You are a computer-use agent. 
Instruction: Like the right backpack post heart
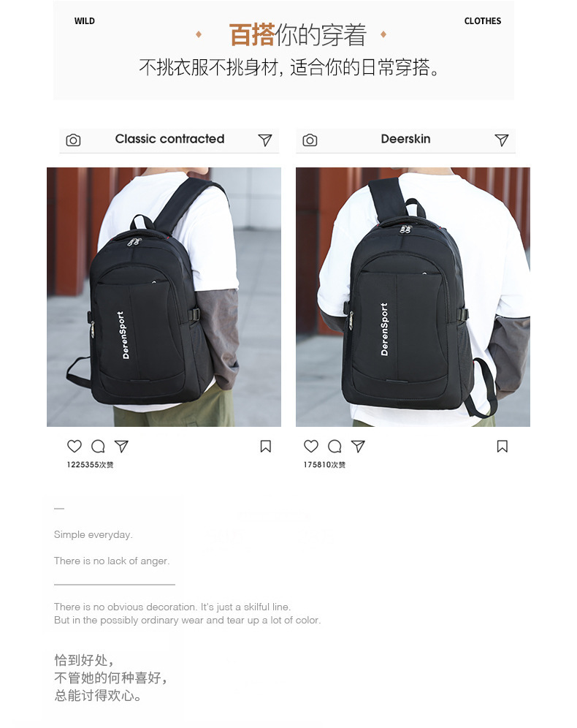[x=310, y=446]
